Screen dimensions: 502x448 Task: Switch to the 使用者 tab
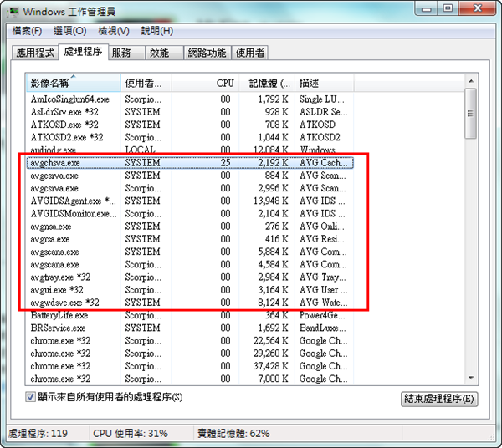click(249, 53)
